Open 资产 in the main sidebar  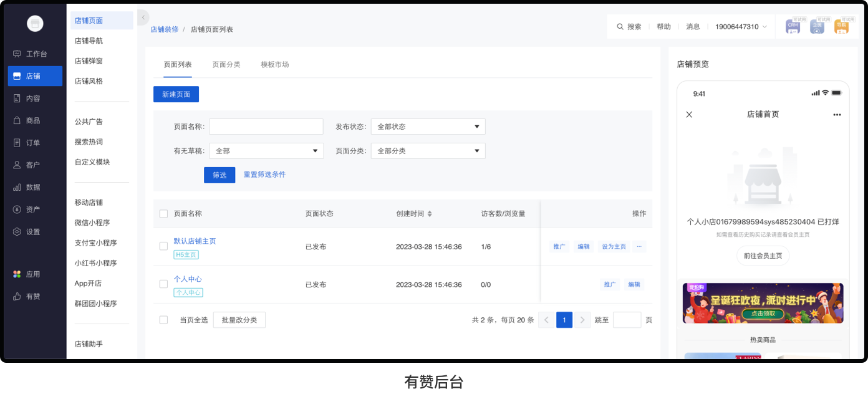[35, 209]
